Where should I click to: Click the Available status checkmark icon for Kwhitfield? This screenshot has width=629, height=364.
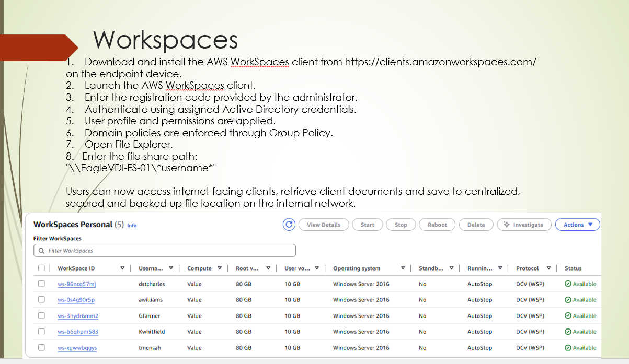click(568, 332)
